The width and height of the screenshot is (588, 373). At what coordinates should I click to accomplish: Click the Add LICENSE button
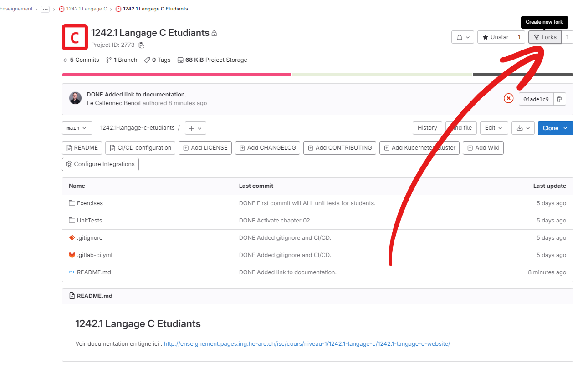point(205,148)
